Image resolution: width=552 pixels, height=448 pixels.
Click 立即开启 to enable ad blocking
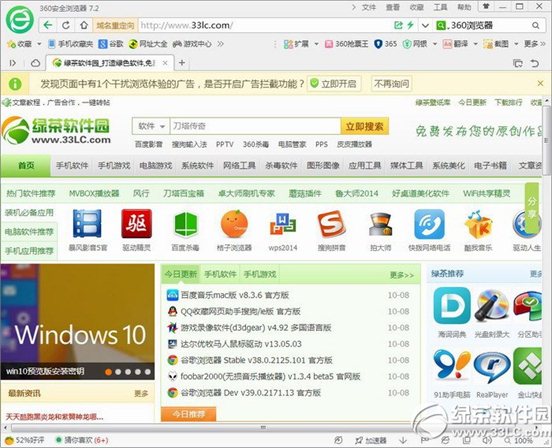[334, 84]
